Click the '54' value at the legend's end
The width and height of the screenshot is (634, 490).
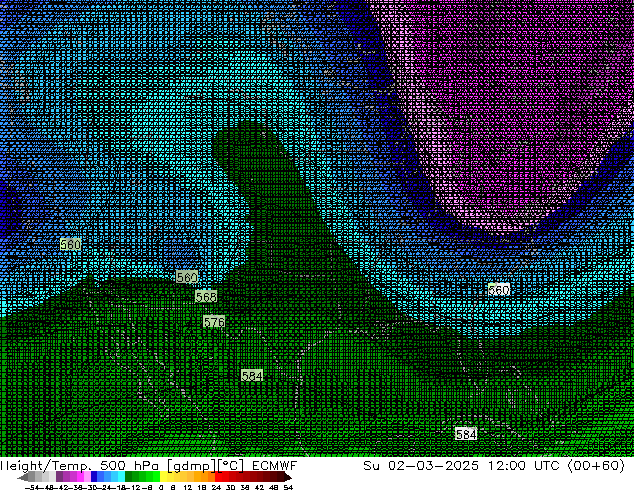click(x=288, y=487)
